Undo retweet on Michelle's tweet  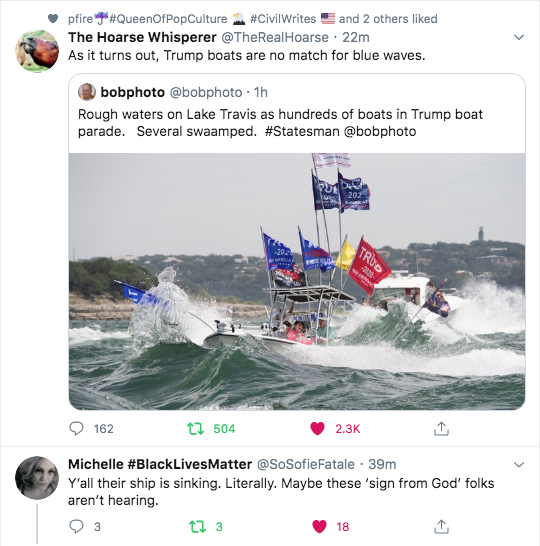[x=197, y=526]
